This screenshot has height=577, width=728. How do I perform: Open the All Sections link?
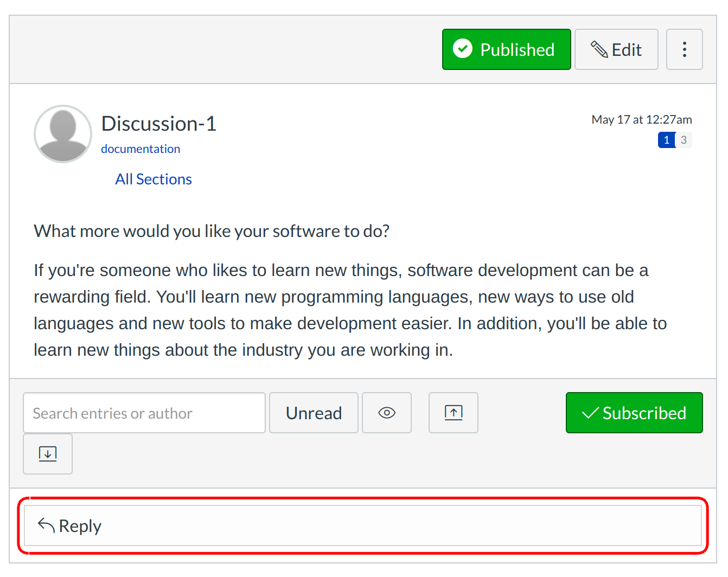pos(154,179)
